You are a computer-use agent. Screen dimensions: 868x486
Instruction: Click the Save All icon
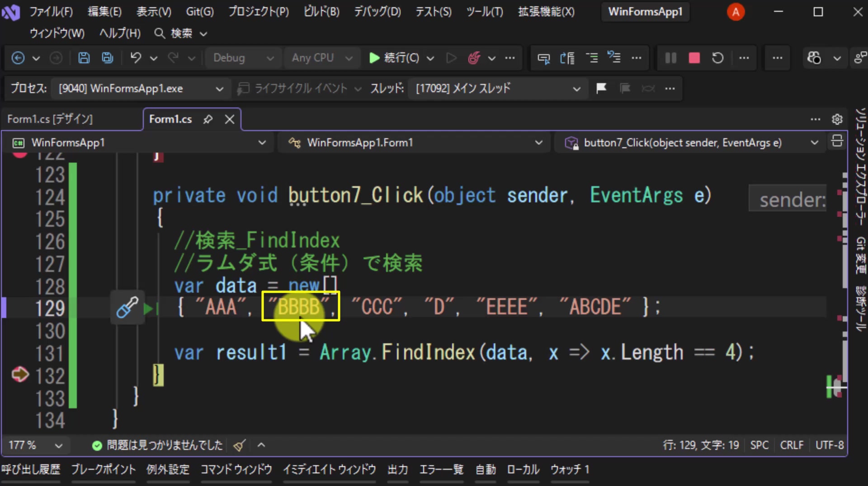107,58
